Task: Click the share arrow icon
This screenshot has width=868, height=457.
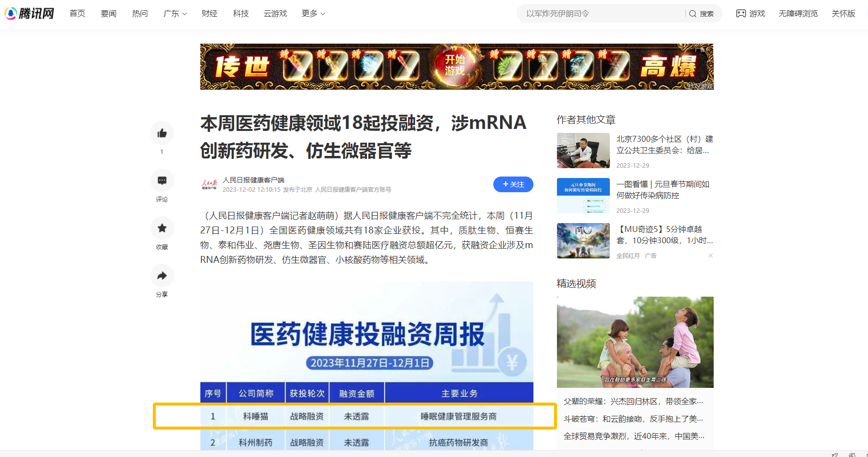Action: point(162,276)
